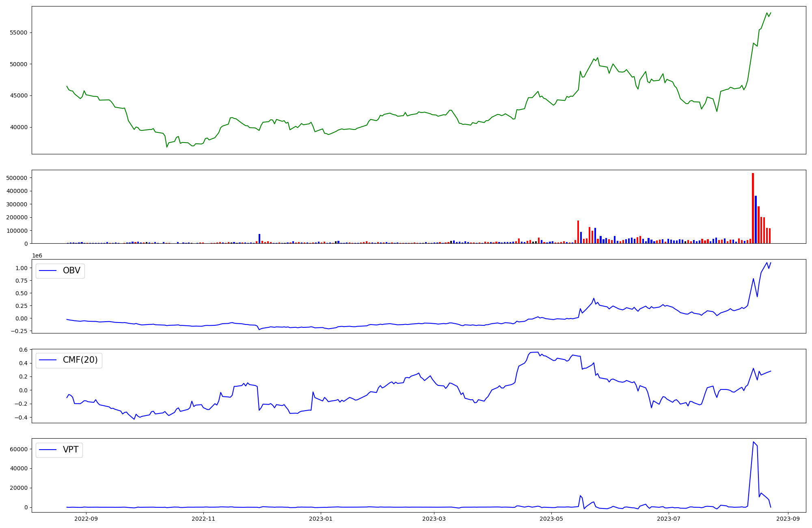The width and height of the screenshot is (812, 528).
Task: Click the 2023-09 x-axis date label
Action: [788, 519]
